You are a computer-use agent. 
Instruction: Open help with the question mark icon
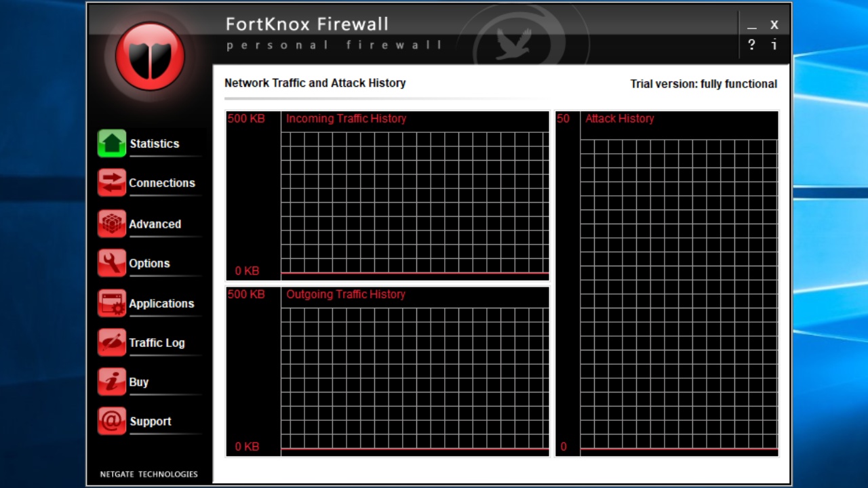coord(751,45)
